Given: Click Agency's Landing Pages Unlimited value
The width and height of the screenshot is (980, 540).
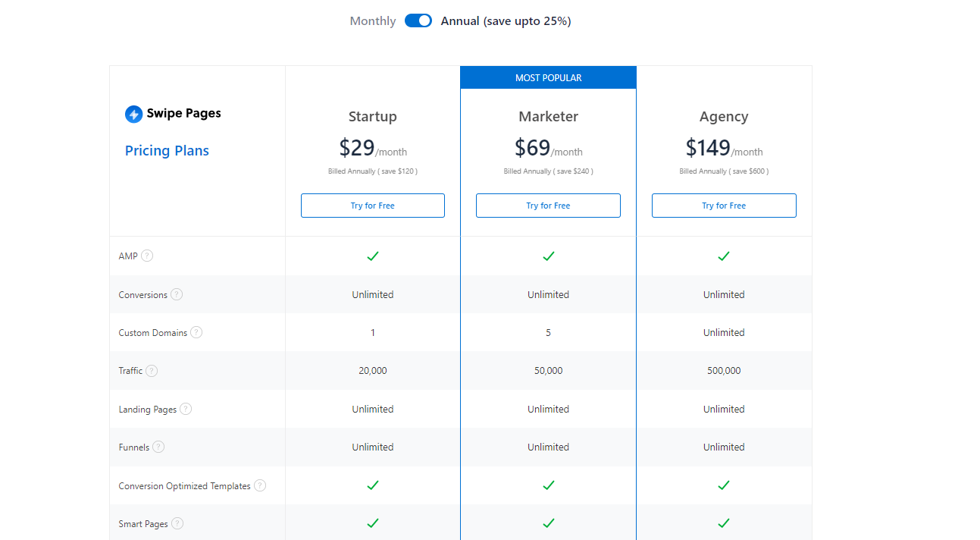Looking at the screenshot, I should (x=724, y=409).
